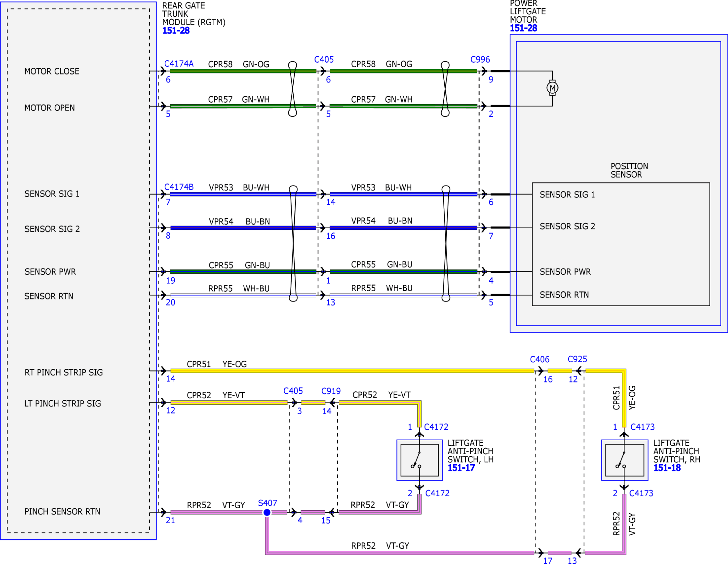Click pin number 16 at connector C406
This screenshot has width=728, height=564.
(x=548, y=379)
